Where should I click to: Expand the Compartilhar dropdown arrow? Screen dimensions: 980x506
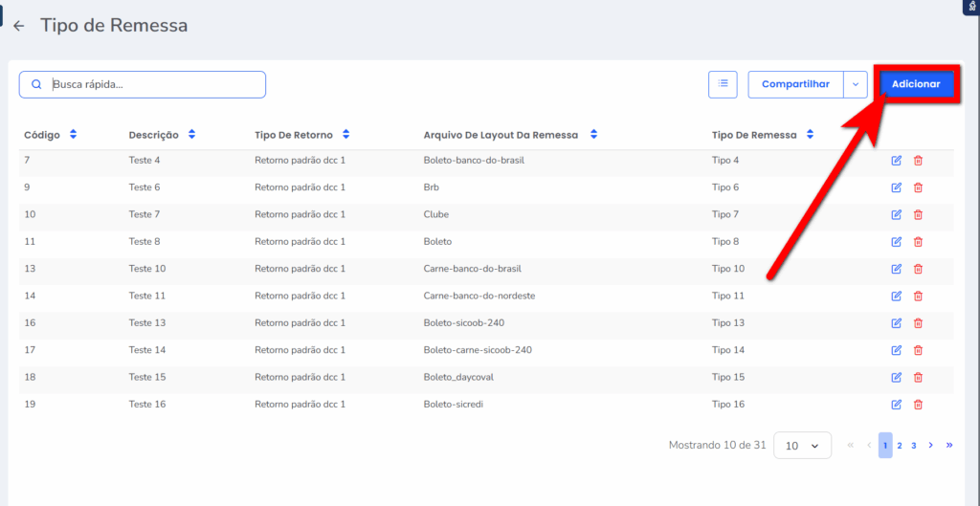(x=855, y=84)
